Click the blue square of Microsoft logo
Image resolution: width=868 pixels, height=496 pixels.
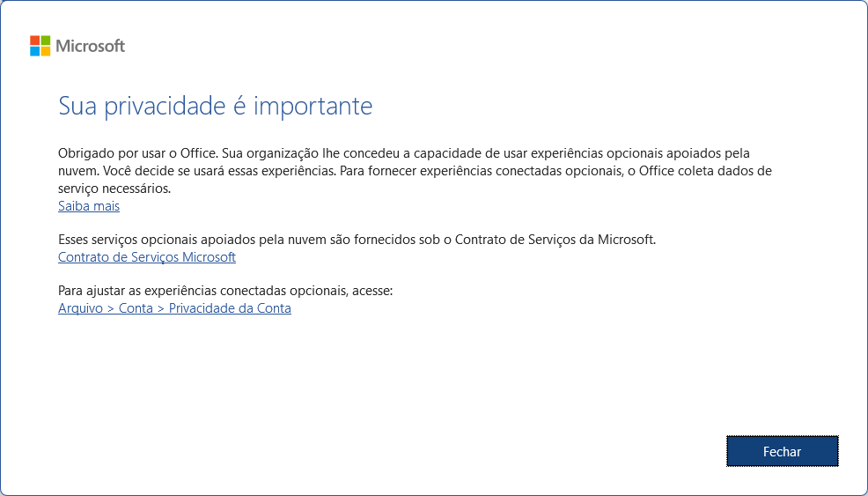(x=34, y=51)
